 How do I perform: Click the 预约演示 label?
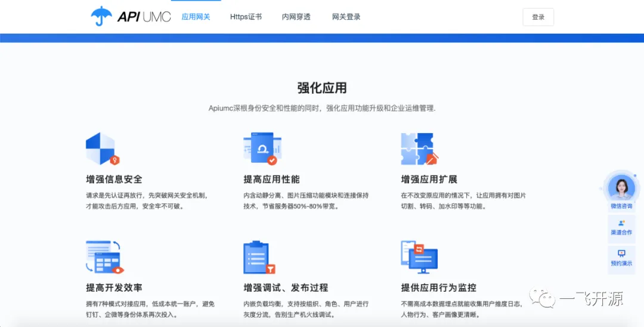click(x=621, y=263)
